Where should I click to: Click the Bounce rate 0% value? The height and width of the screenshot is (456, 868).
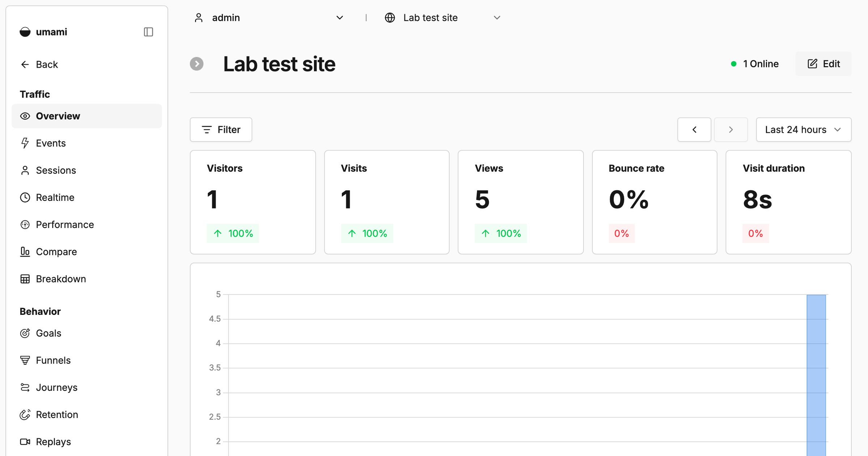(629, 199)
